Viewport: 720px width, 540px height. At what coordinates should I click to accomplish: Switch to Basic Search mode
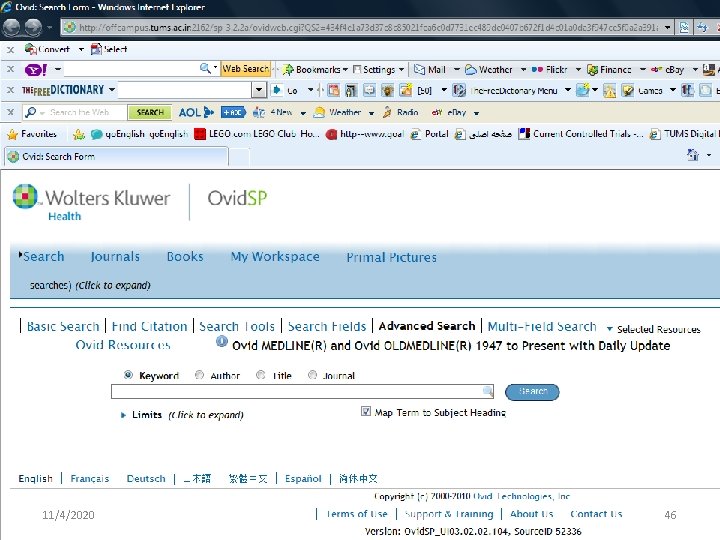pyautogui.click(x=63, y=326)
